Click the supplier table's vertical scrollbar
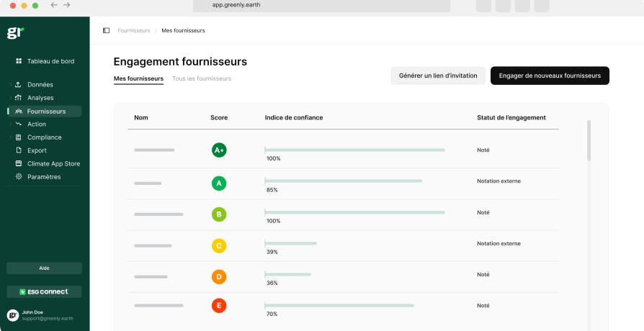Image resolution: width=644 pixels, height=331 pixels. 589,140
